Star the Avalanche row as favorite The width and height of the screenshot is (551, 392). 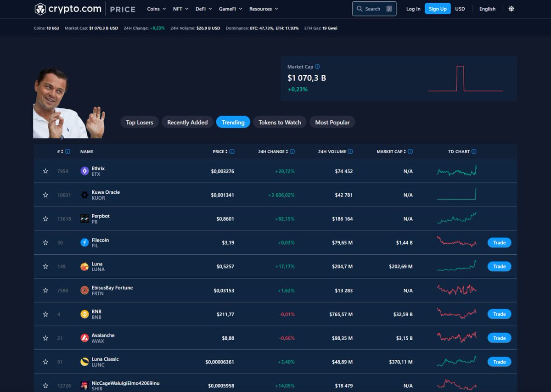[x=45, y=338]
